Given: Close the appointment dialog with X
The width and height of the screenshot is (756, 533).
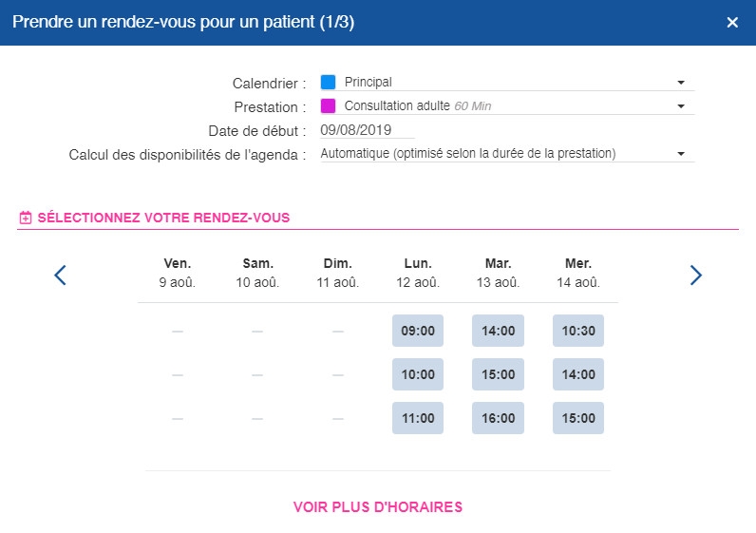Looking at the screenshot, I should pos(732,22).
